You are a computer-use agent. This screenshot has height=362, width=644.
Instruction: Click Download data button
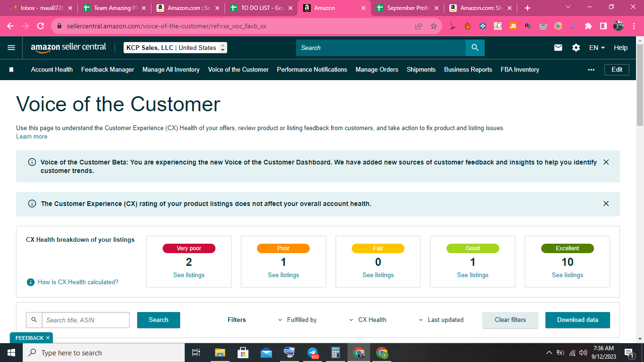pyautogui.click(x=578, y=320)
